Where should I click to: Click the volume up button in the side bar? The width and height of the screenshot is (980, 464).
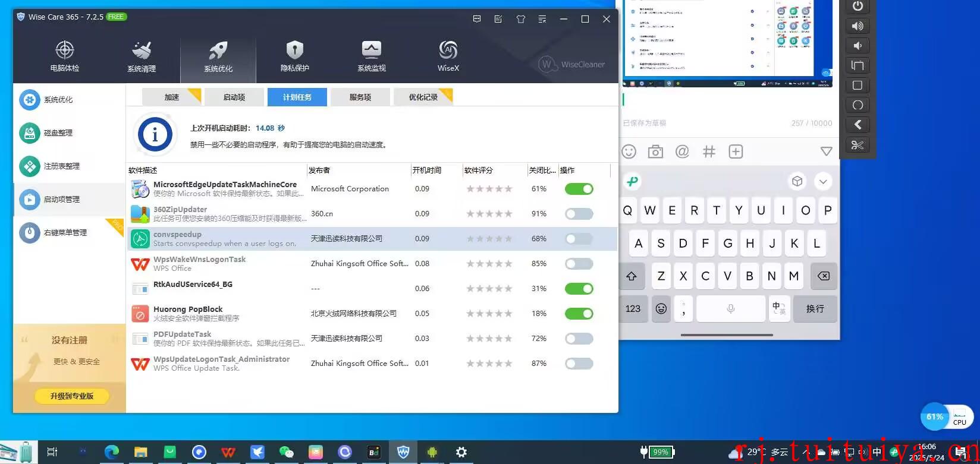click(857, 26)
